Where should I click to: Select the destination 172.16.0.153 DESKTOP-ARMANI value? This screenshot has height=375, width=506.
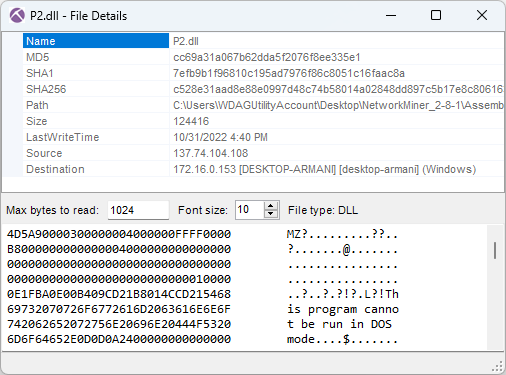coord(324,169)
